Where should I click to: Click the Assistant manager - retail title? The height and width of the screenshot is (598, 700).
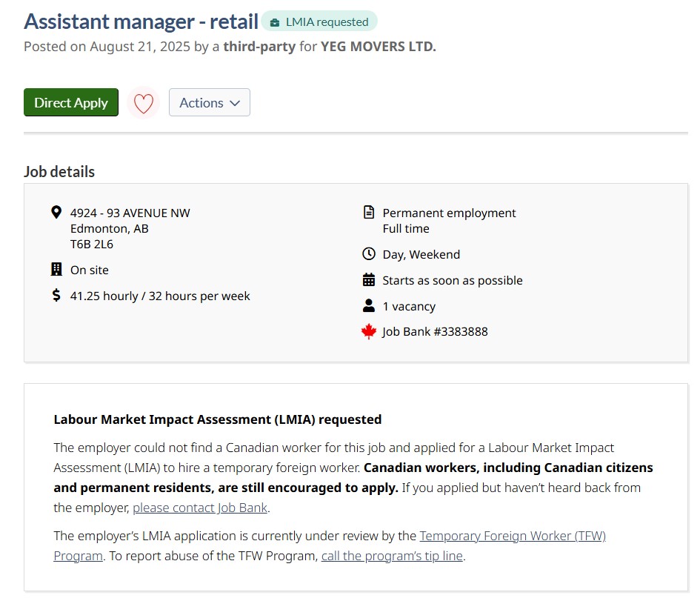coord(141,21)
